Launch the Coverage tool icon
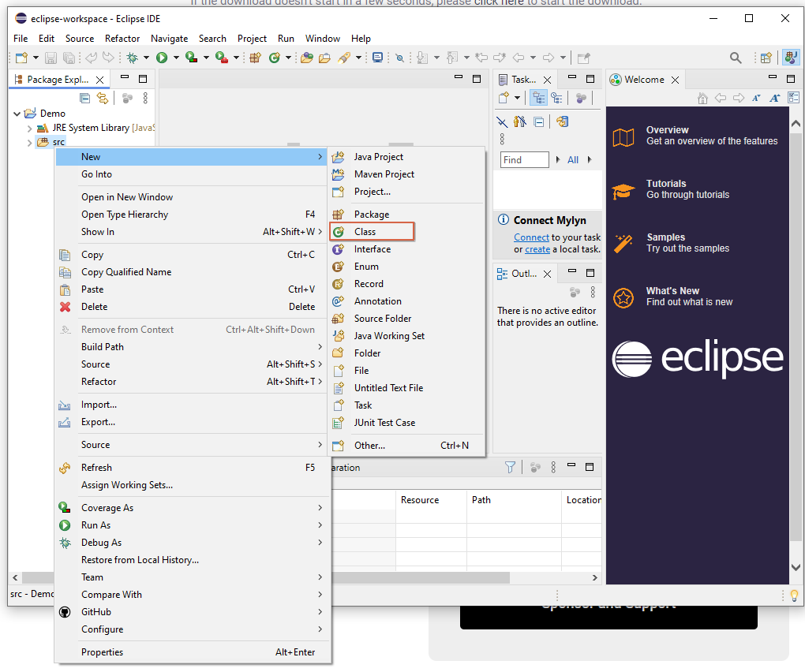805x672 pixels. click(191, 58)
